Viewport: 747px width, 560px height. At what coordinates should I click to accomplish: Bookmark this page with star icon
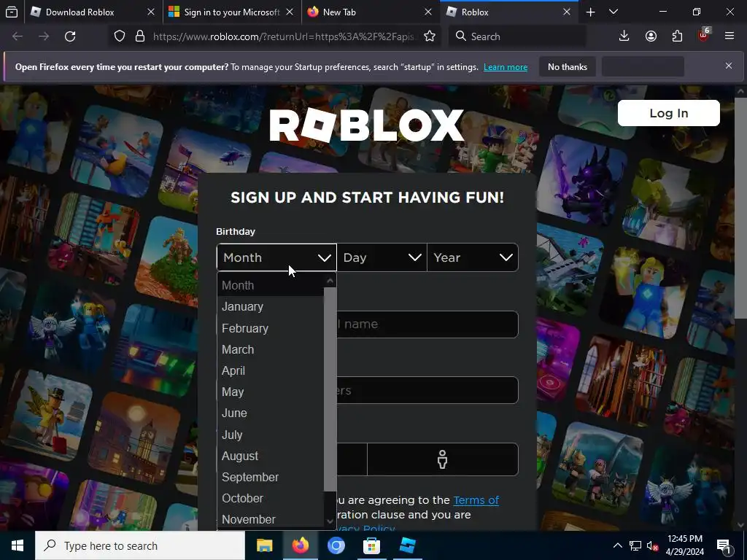tap(429, 36)
